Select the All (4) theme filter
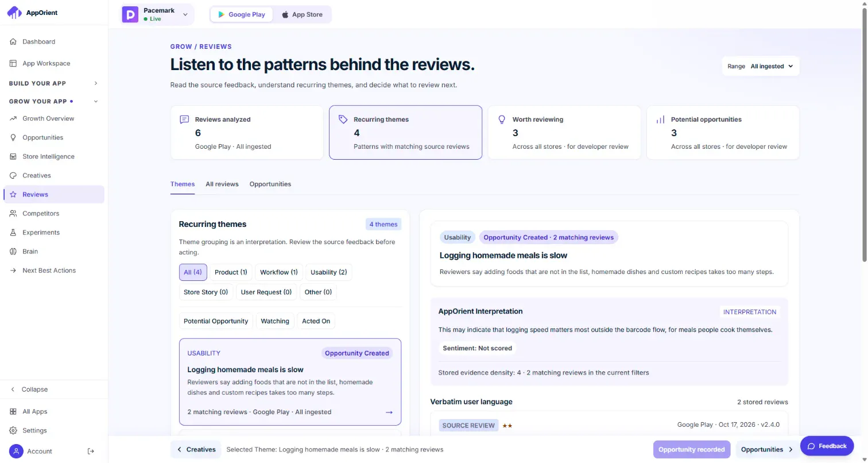Image resolution: width=868 pixels, height=463 pixels. click(193, 272)
